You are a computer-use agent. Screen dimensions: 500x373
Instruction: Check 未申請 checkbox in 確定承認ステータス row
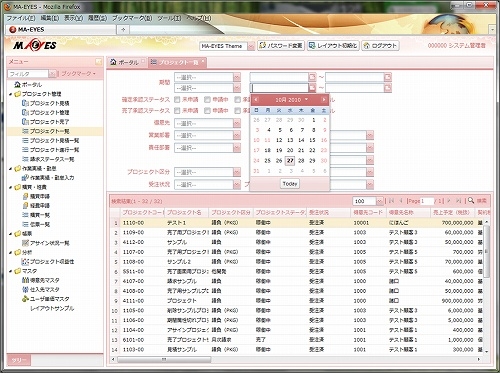(177, 99)
